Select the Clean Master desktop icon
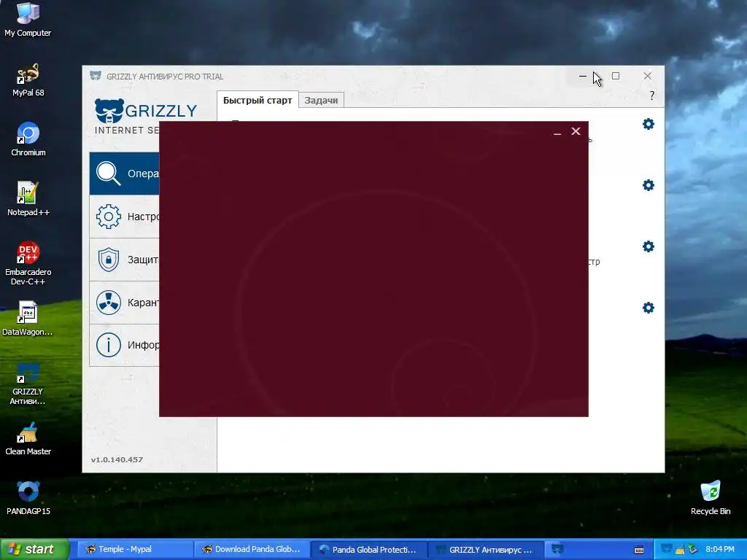Viewport: 747px width, 560px height. coord(28,438)
